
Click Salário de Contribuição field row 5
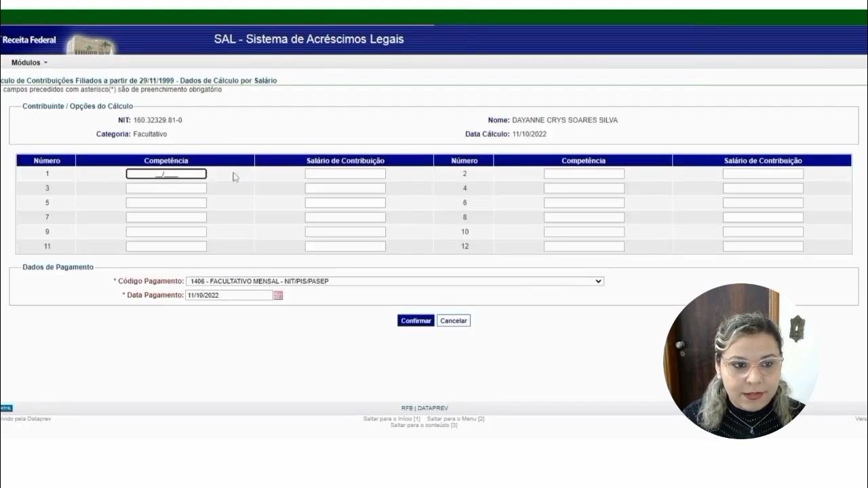coord(345,203)
